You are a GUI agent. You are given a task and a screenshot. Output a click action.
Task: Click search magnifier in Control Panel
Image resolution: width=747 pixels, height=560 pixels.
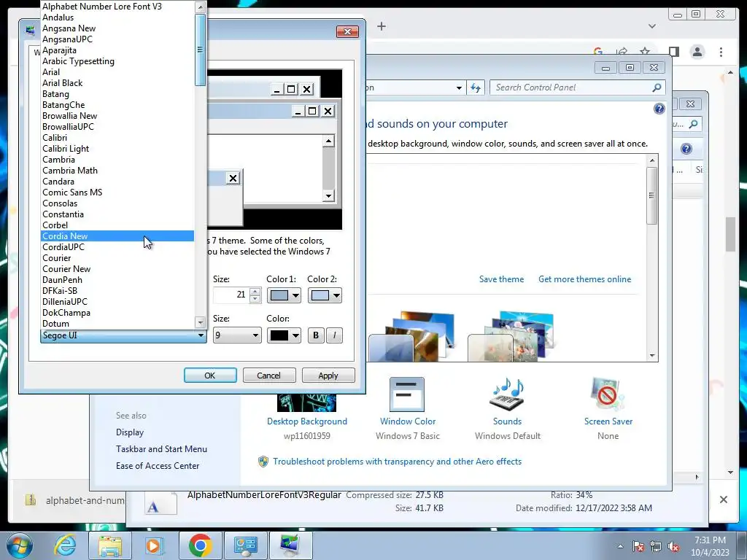tap(657, 87)
